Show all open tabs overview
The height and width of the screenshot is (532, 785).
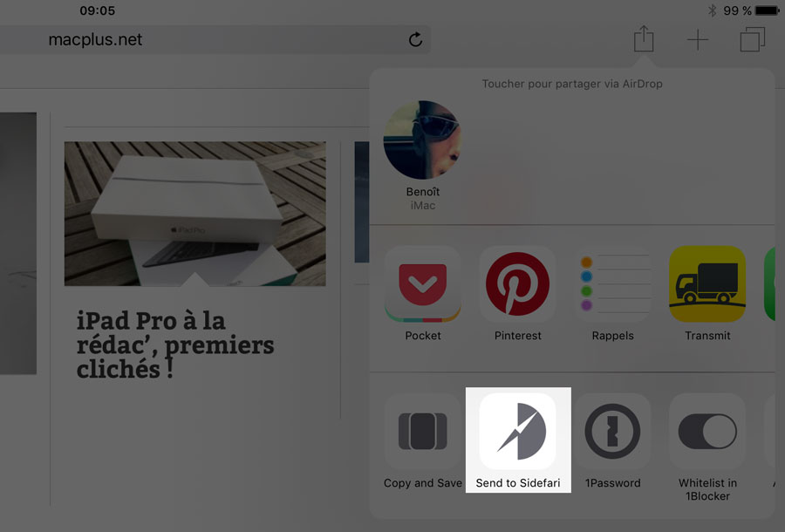pos(753,39)
